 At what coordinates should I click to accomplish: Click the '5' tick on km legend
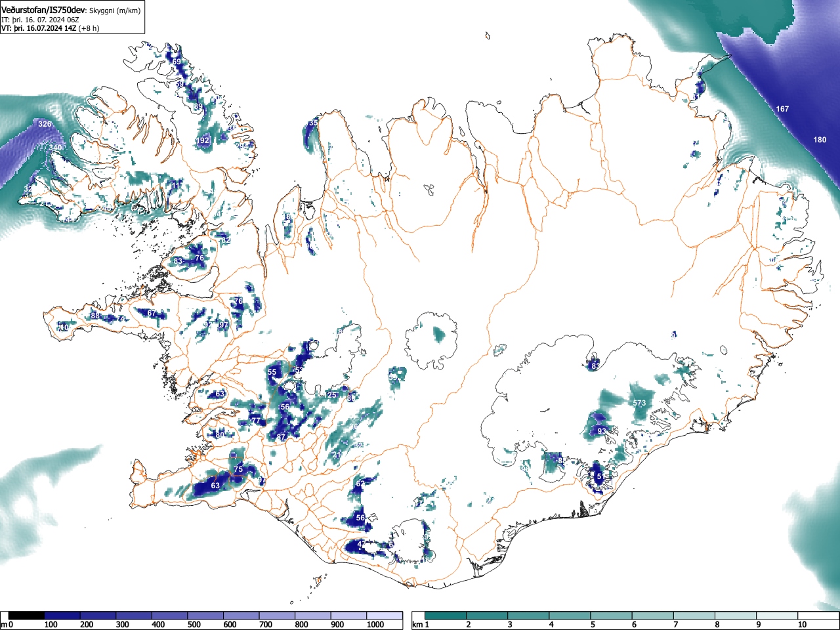coord(593,625)
